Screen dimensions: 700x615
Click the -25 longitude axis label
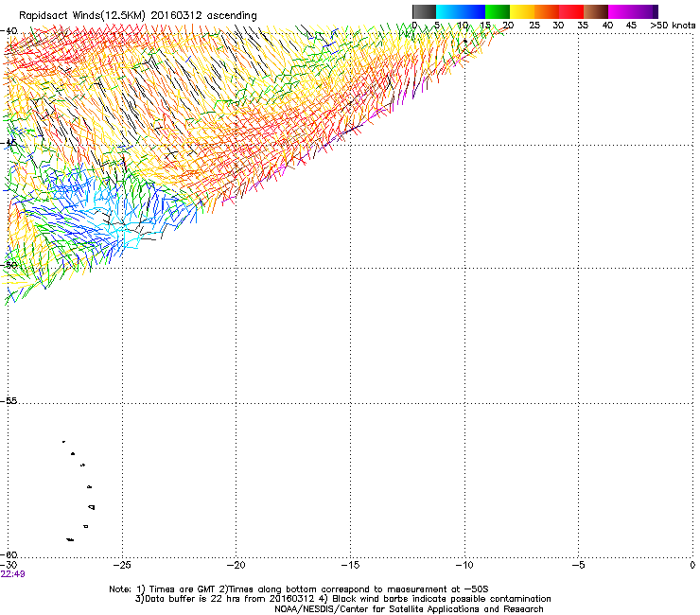pos(122,565)
